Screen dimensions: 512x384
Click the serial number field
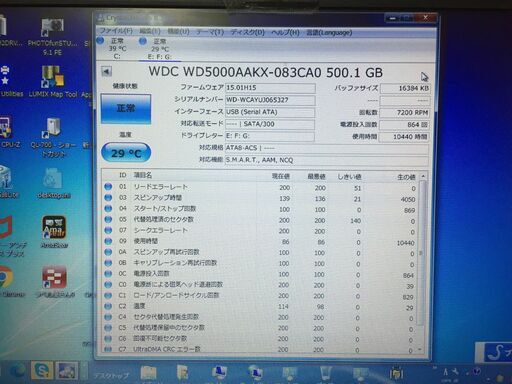tap(270, 100)
